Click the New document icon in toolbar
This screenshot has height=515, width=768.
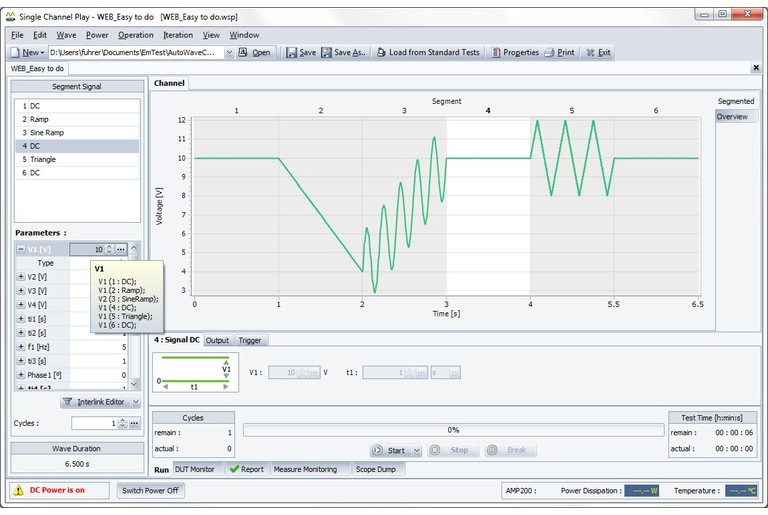(16, 52)
